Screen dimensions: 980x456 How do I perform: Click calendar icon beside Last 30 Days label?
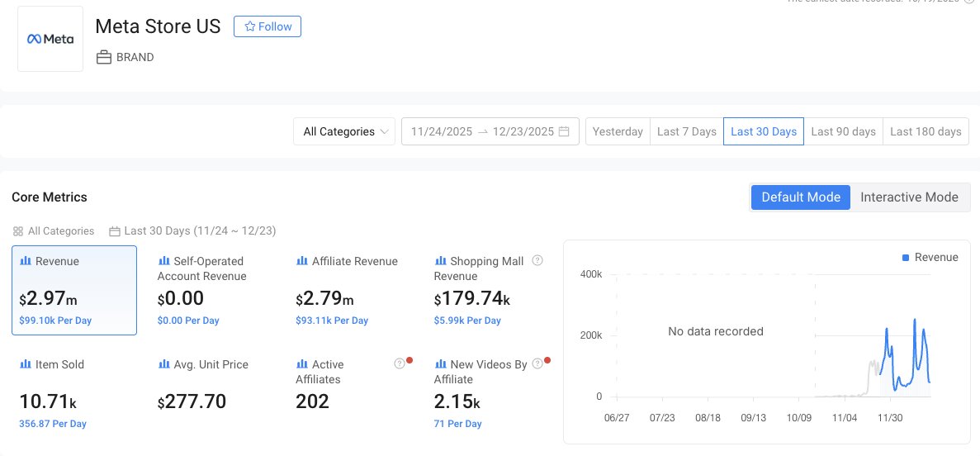[x=115, y=231]
